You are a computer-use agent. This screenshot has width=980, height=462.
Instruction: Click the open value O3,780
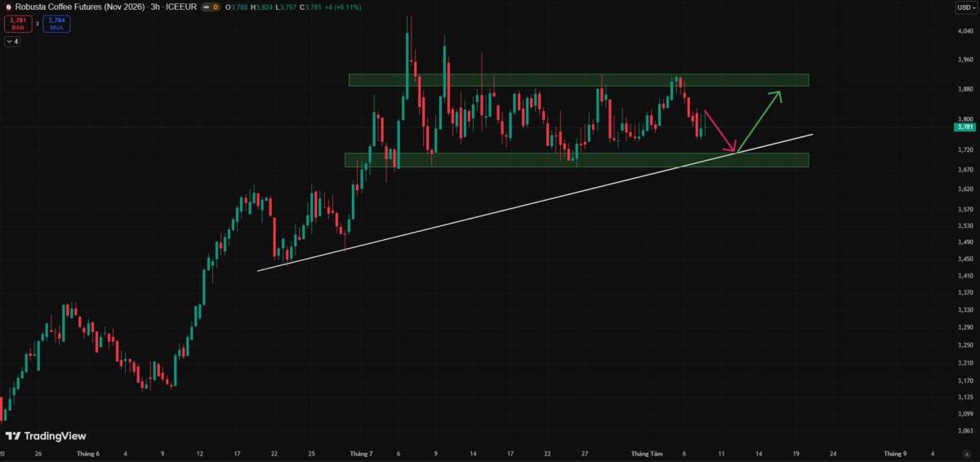click(x=238, y=7)
